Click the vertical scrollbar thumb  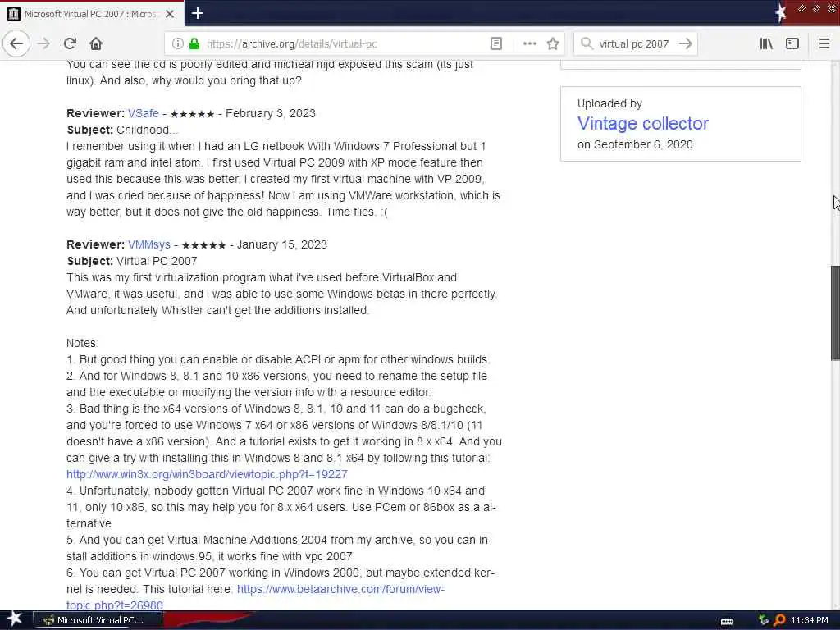tap(835, 313)
